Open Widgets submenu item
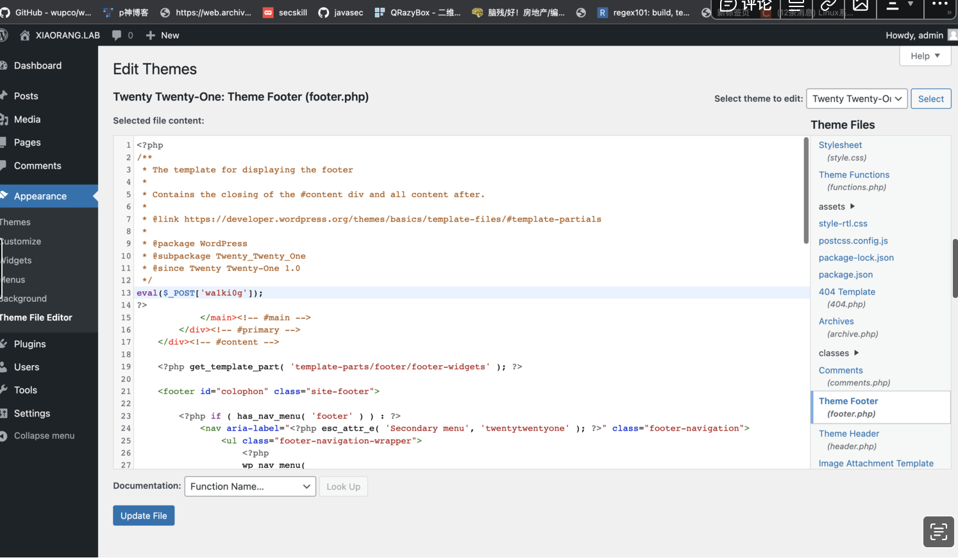The height and width of the screenshot is (560, 958). [x=17, y=261]
